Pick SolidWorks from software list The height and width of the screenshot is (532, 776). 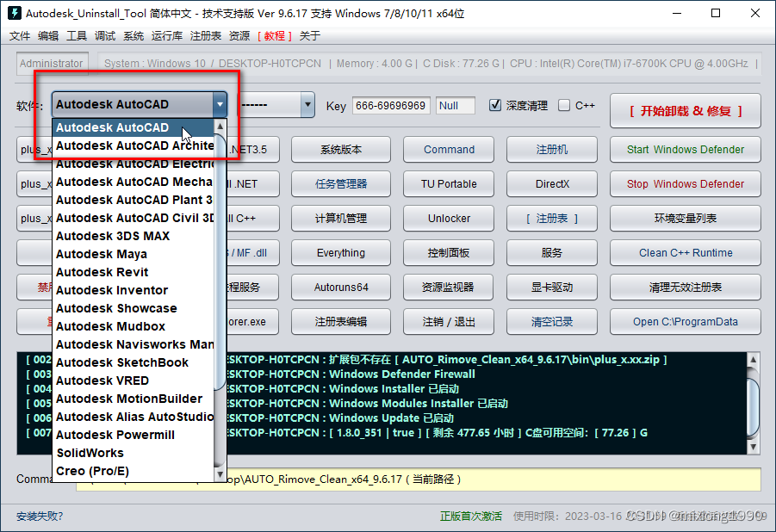(x=90, y=453)
